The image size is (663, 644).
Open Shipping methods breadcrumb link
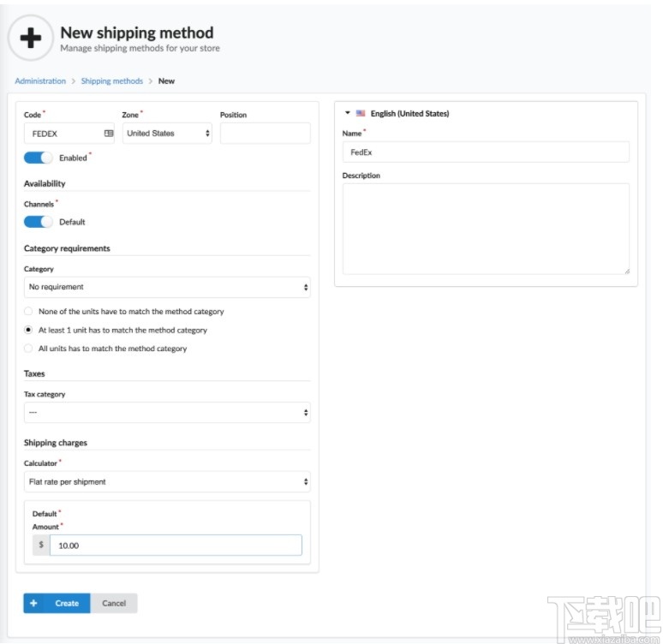(x=111, y=81)
